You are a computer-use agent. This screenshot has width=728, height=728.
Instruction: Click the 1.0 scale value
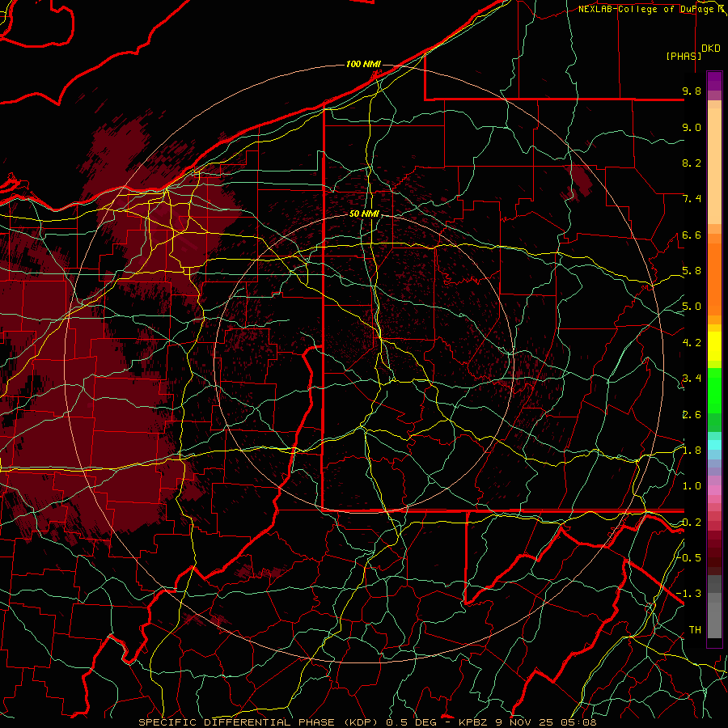(692, 486)
